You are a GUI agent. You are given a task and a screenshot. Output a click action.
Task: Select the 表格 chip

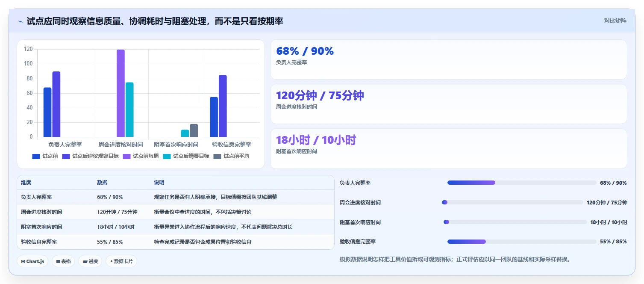pos(63,261)
